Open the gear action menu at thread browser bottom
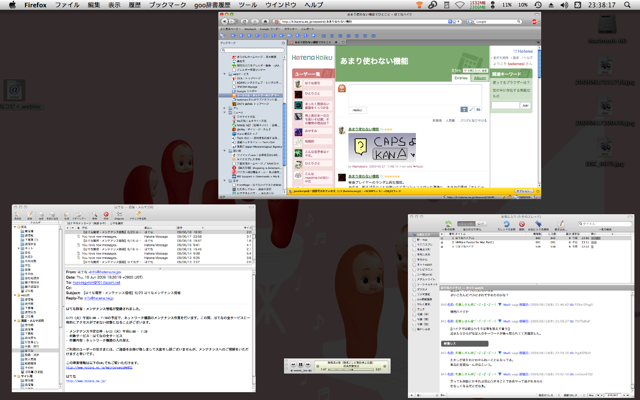640x400 pixels. point(418,395)
